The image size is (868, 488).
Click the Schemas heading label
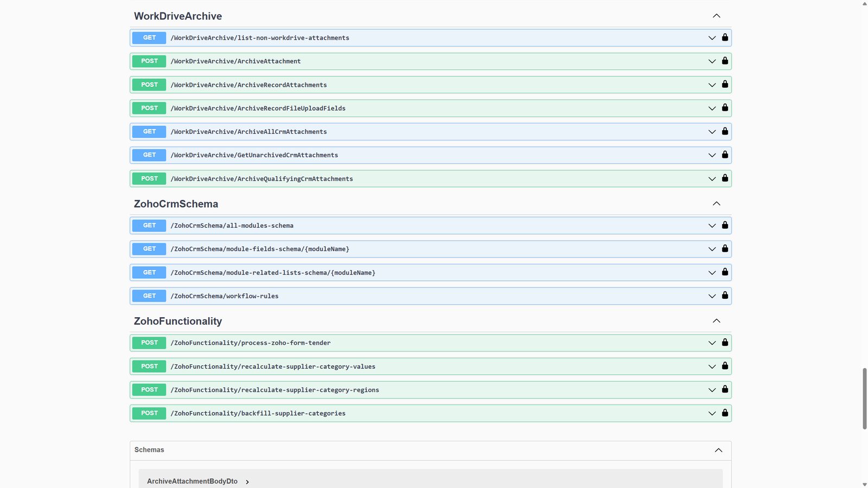click(x=149, y=450)
